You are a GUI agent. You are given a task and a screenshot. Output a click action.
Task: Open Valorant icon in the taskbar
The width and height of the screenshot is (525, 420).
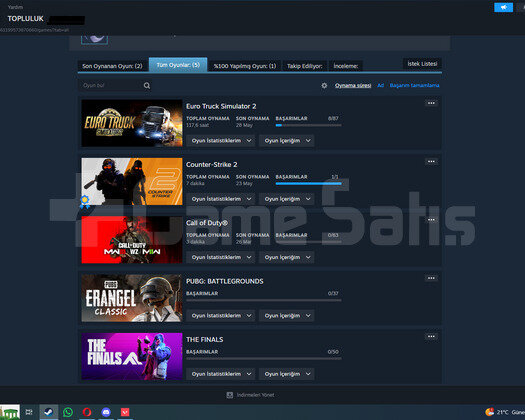coord(125,412)
